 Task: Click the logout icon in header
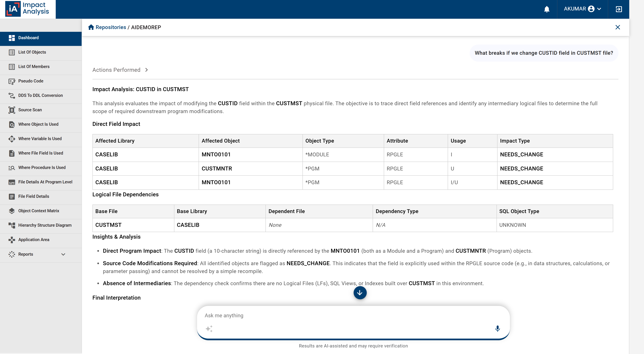pyautogui.click(x=618, y=9)
